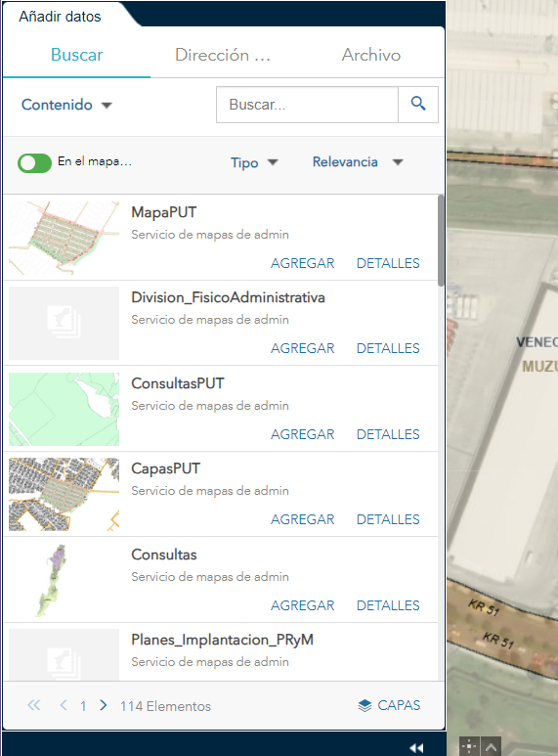Click the ConsultasPUT title text
The image size is (558, 756).
pyautogui.click(x=178, y=383)
